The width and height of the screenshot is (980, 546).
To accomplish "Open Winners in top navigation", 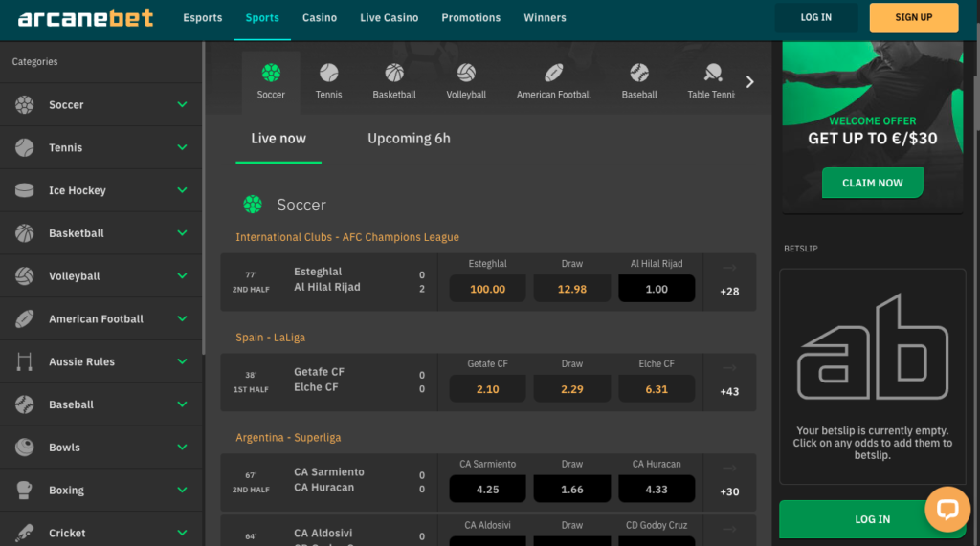I will pos(545,17).
